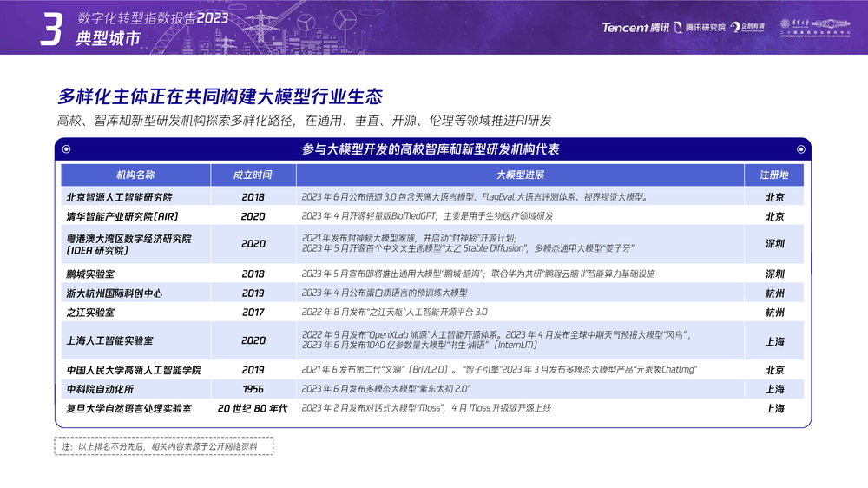The image size is (868, 488).
Task: Click header text 数字化转型指数报告2023
Action: pyautogui.click(x=153, y=18)
